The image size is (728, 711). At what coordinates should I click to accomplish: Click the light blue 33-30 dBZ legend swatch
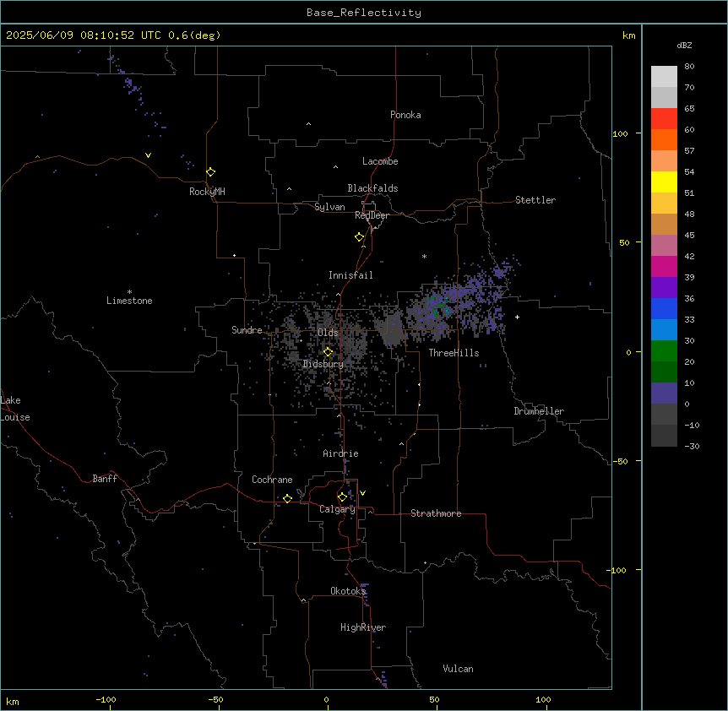pos(664,329)
